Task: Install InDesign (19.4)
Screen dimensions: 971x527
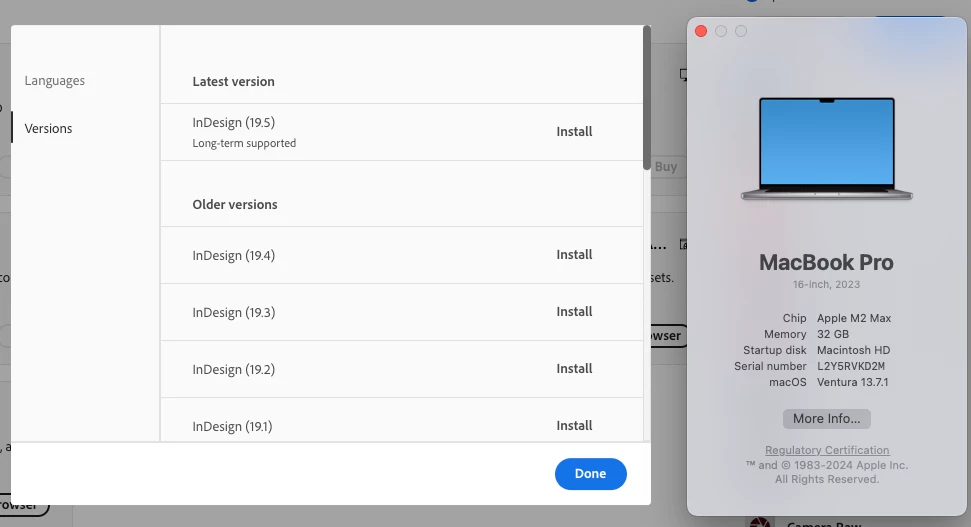Action: point(574,255)
